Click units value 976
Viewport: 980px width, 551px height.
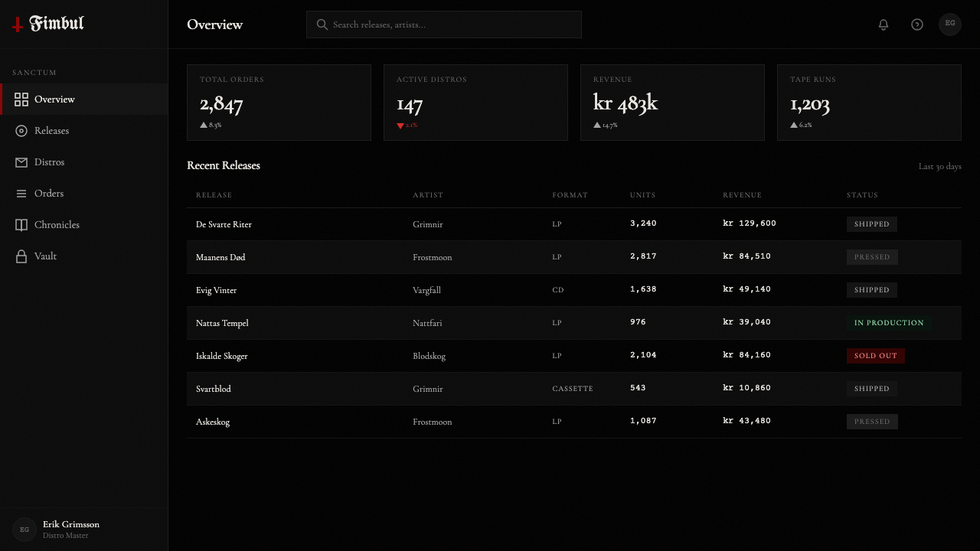tap(638, 322)
